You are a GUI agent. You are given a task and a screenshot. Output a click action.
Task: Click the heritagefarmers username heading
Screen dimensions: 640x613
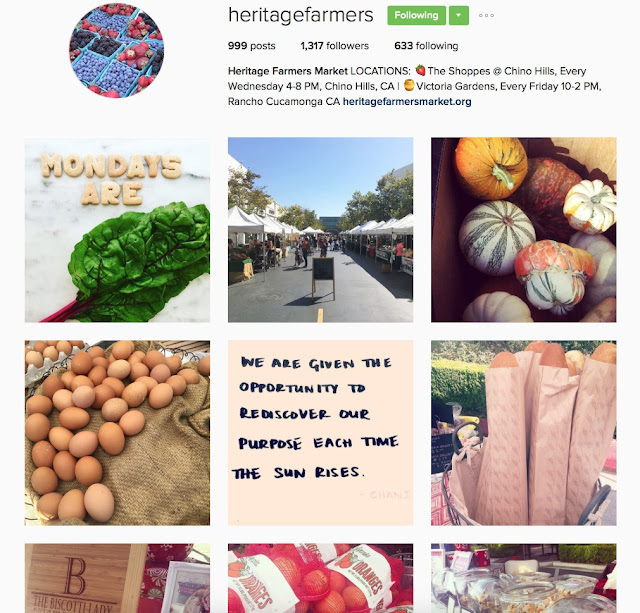301,16
